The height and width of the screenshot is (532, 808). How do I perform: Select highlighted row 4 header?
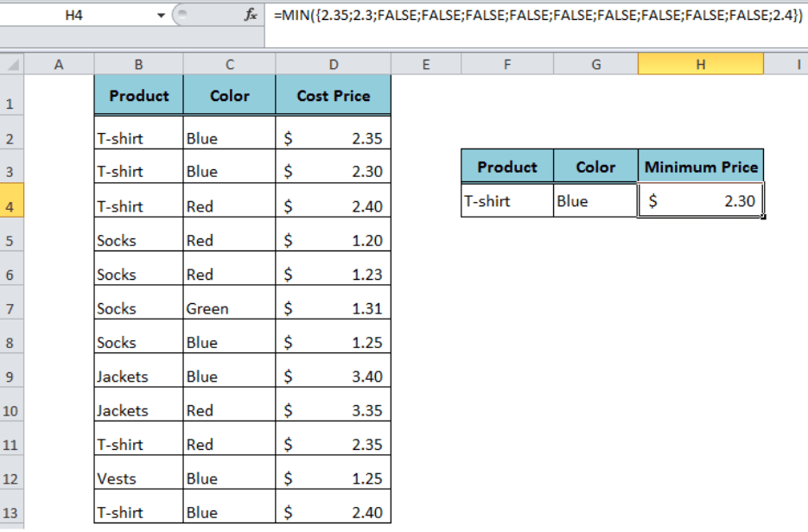point(11,199)
